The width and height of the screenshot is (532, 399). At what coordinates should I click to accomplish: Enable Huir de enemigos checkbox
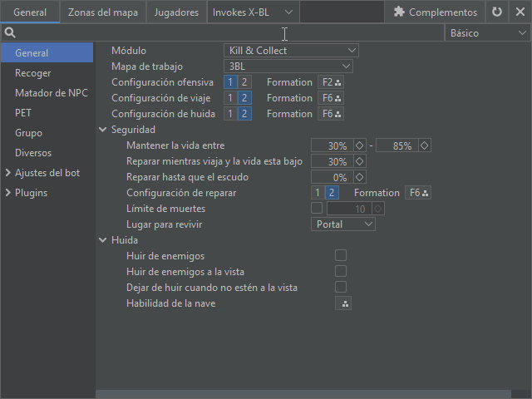[341, 256]
